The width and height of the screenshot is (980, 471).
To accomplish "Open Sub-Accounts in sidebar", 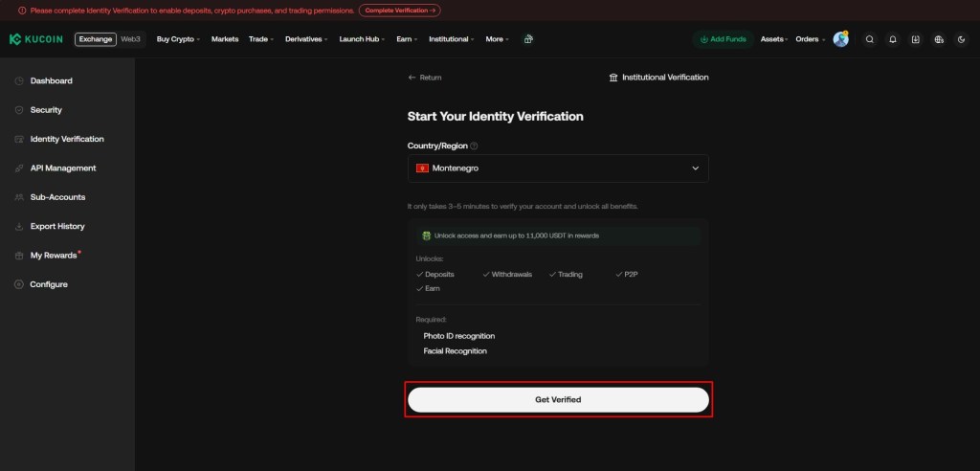I will (x=57, y=197).
